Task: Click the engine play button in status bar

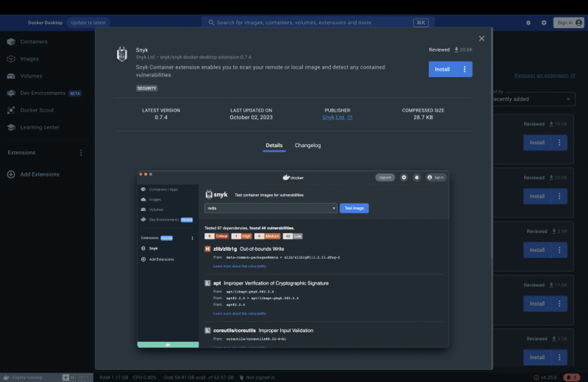Action: click(66, 377)
